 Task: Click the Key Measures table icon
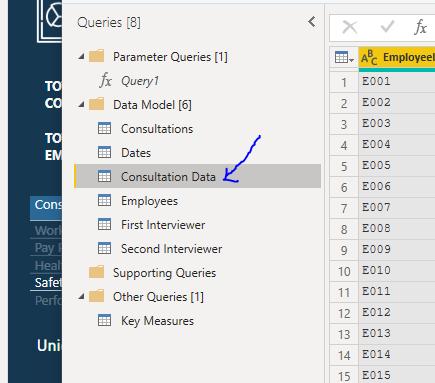point(104,320)
